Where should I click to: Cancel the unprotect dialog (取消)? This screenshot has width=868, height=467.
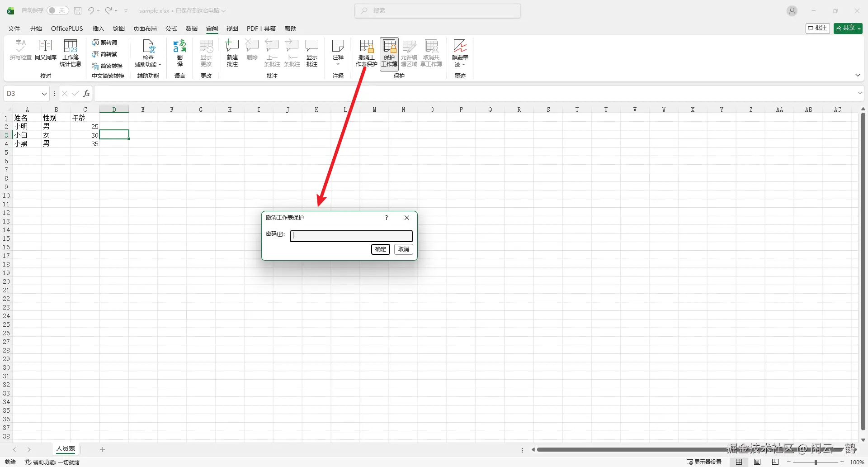pos(404,249)
